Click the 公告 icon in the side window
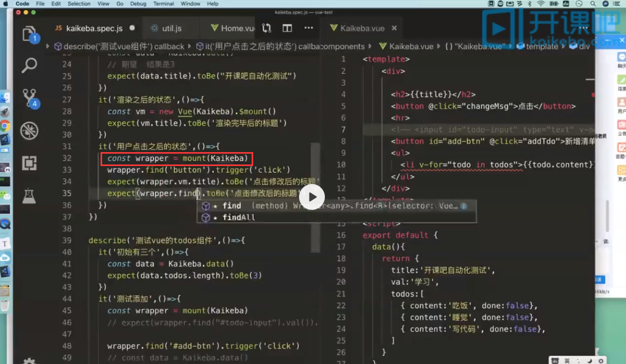 (x=622, y=127)
